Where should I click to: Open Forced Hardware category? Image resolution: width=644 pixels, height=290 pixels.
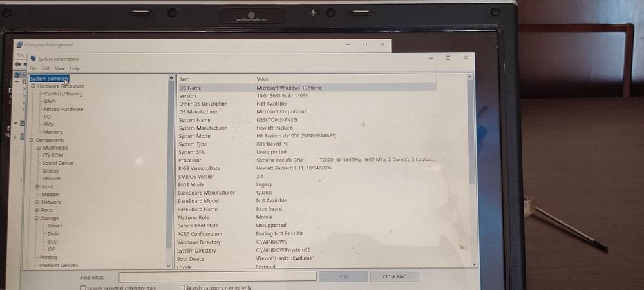click(x=64, y=110)
